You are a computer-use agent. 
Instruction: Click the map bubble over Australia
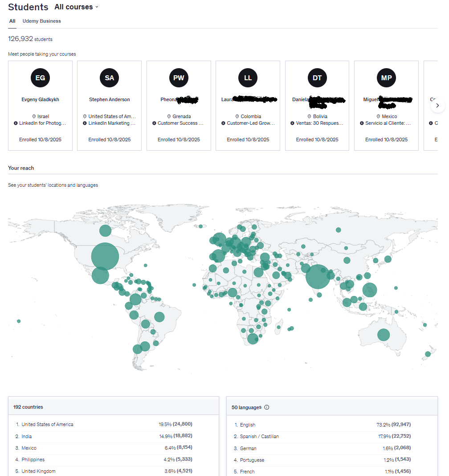pyautogui.click(x=384, y=335)
